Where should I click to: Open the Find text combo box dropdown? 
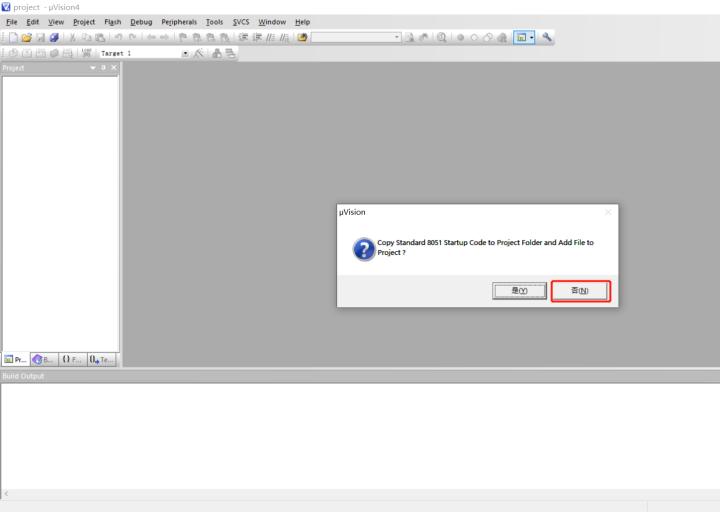[397, 38]
